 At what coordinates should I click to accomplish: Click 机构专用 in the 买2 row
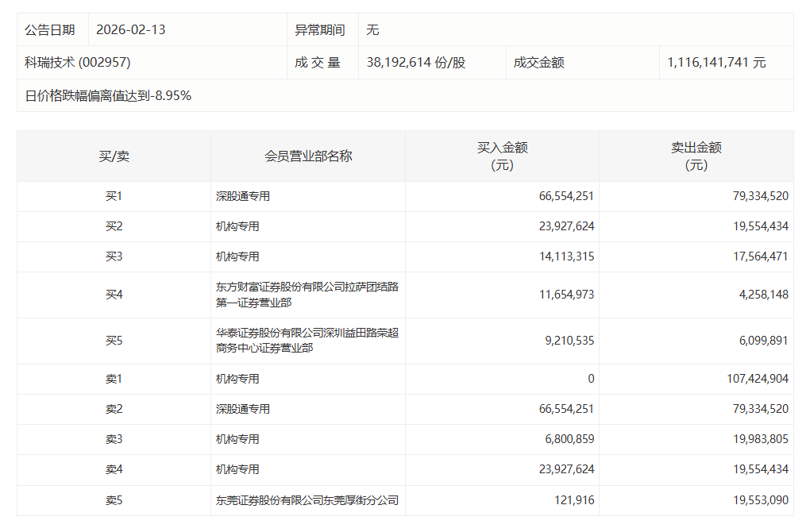coord(230,226)
